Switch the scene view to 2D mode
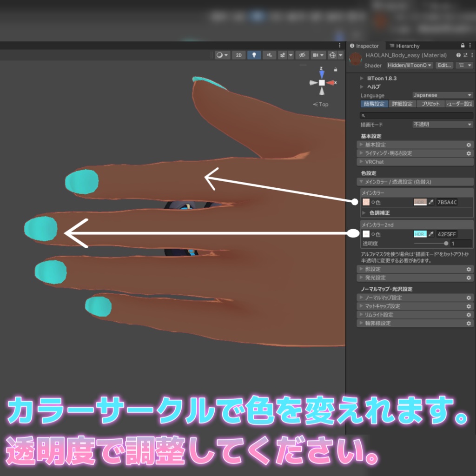476x476 pixels. (x=238, y=55)
